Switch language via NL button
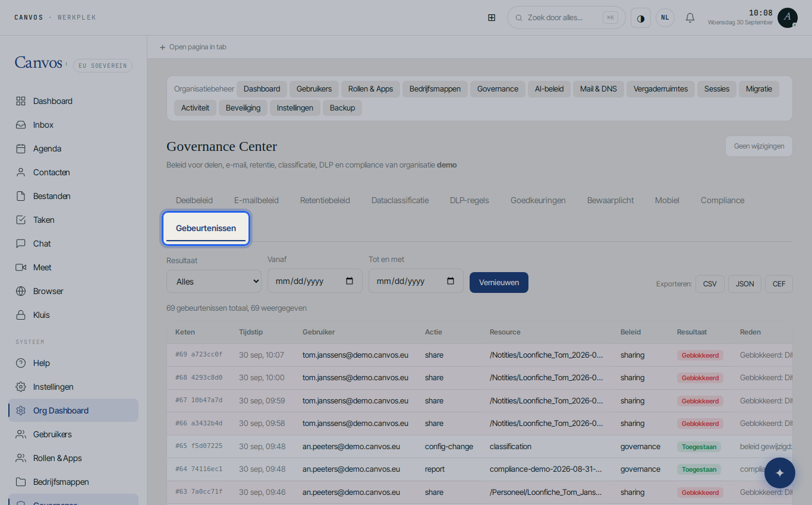This screenshot has width=812, height=505. click(665, 18)
